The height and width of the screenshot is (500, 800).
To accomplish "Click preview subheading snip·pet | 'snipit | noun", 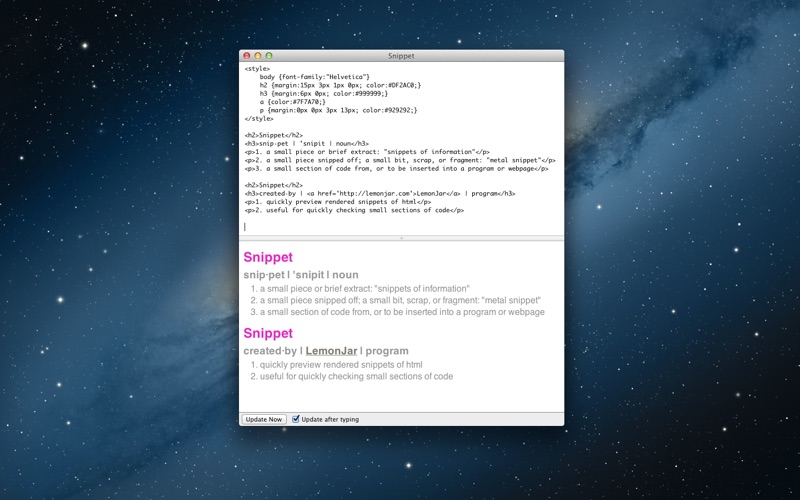I will [x=301, y=275].
